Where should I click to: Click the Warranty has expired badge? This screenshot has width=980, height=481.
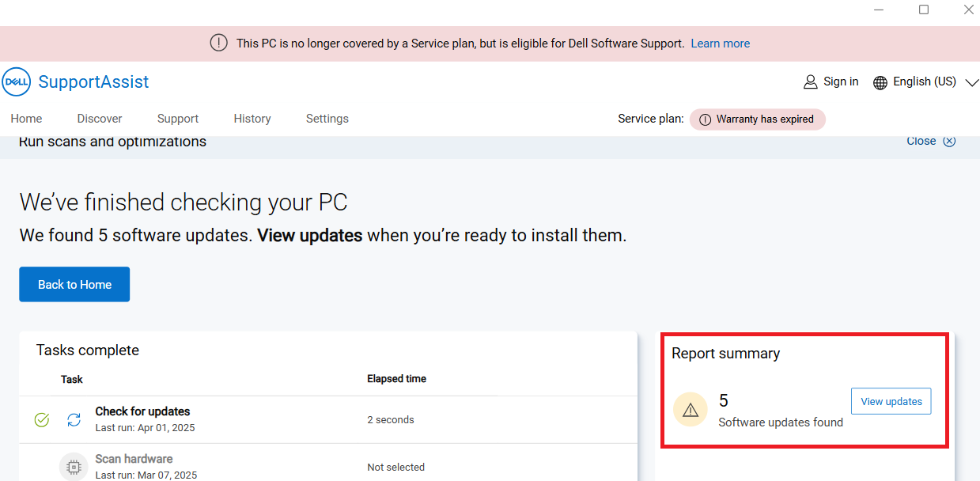pos(757,119)
